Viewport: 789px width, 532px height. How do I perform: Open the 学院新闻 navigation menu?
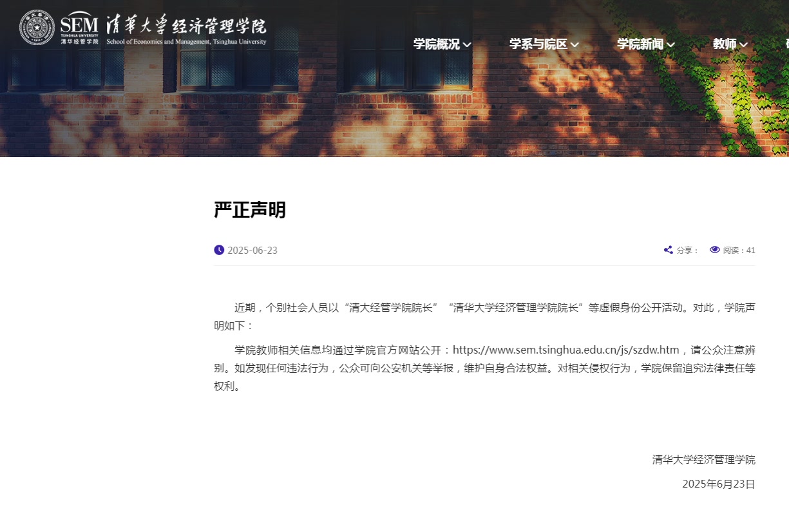pos(640,44)
